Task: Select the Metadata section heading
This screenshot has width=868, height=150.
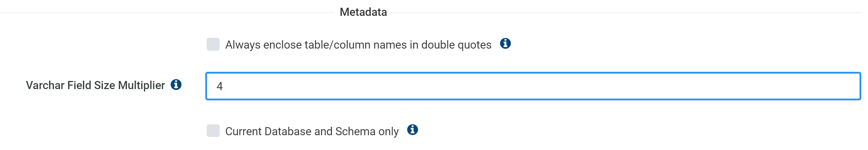Action: 363,12
